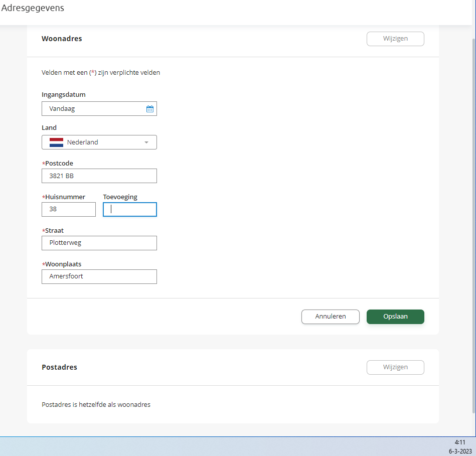Click Wijzigen for the Woonadres section

(x=395, y=39)
